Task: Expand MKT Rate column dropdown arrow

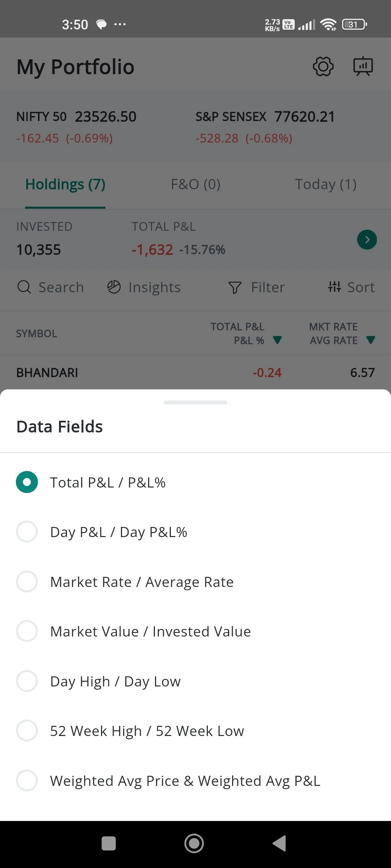Action: 371,340
